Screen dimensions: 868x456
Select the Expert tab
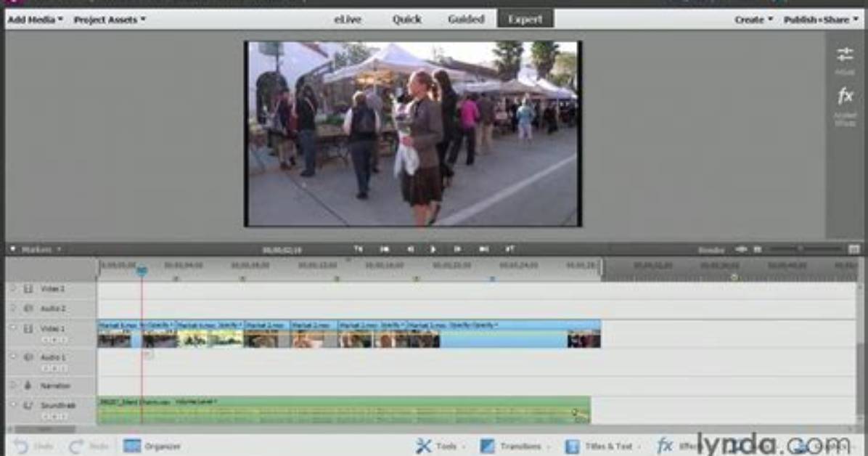[525, 20]
